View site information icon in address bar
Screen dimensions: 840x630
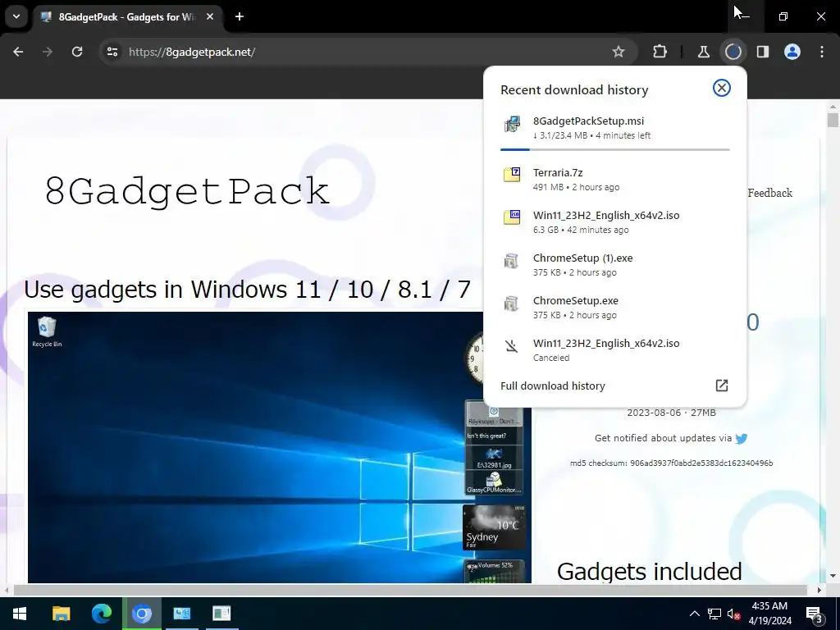(112, 52)
